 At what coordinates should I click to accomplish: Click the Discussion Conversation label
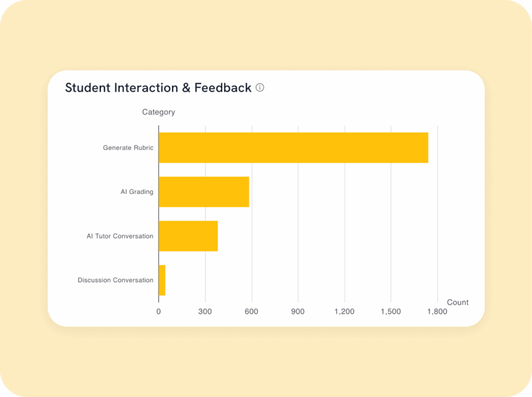click(x=115, y=280)
